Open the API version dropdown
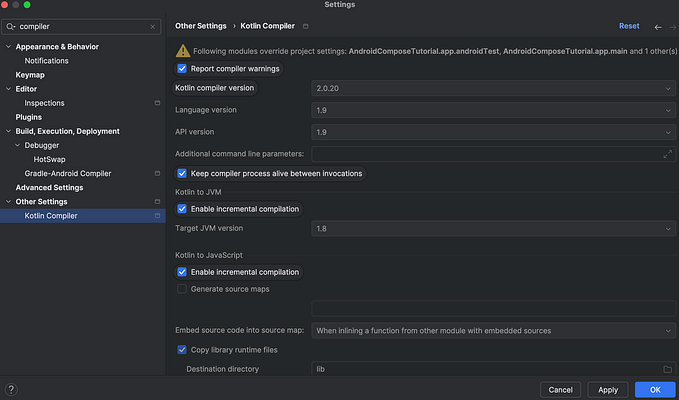 (x=493, y=132)
